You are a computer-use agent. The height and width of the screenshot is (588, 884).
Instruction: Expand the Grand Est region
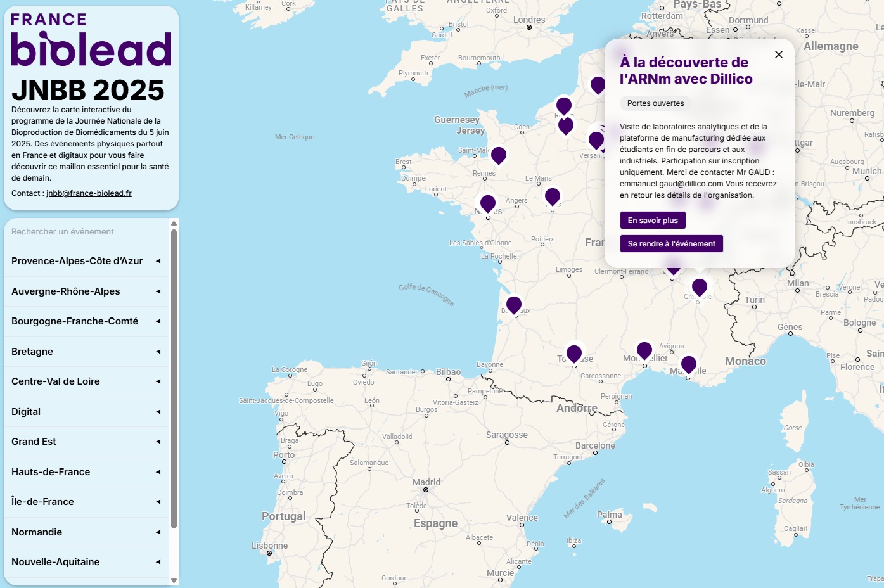point(87,442)
